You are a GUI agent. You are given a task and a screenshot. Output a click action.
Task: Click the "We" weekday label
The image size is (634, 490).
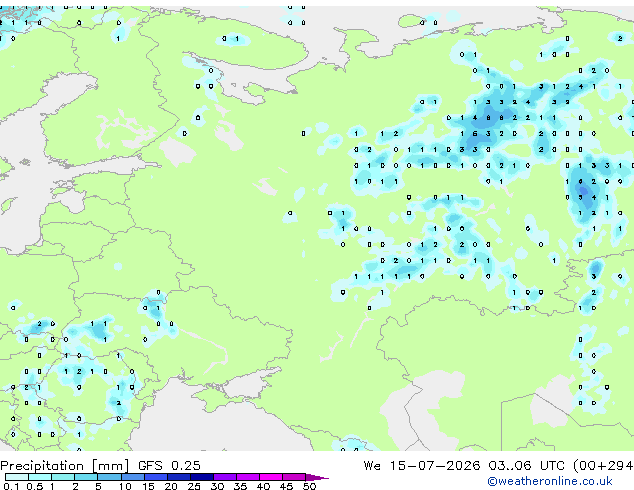click(x=372, y=466)
